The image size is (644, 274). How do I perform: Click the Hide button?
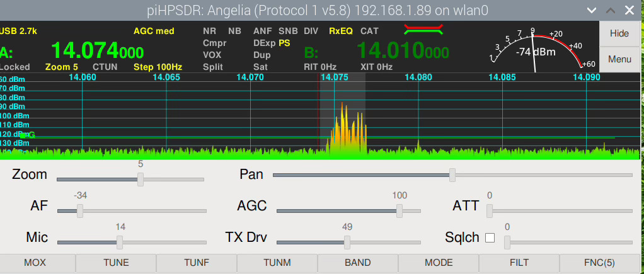pos(619,33)
